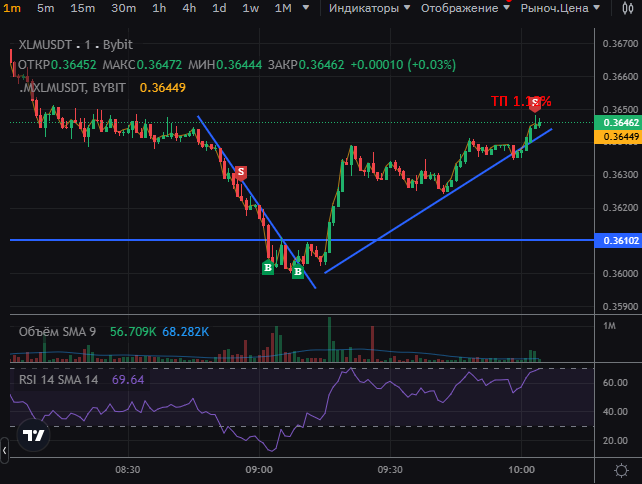Click the Объём SMA 9 indicator label

57,332
